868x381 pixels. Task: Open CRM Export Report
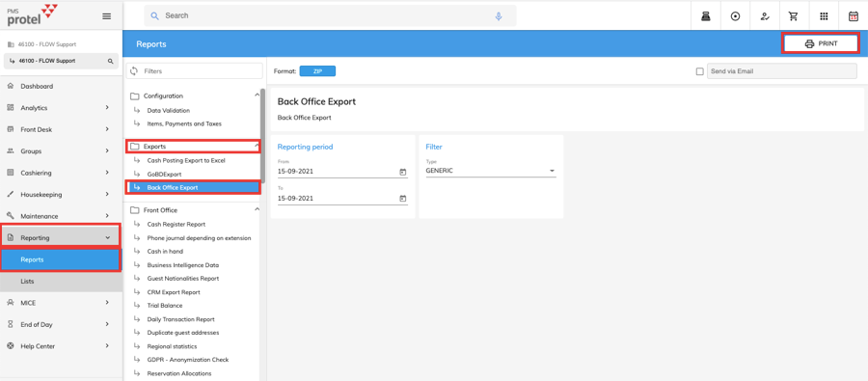[174, 292]
